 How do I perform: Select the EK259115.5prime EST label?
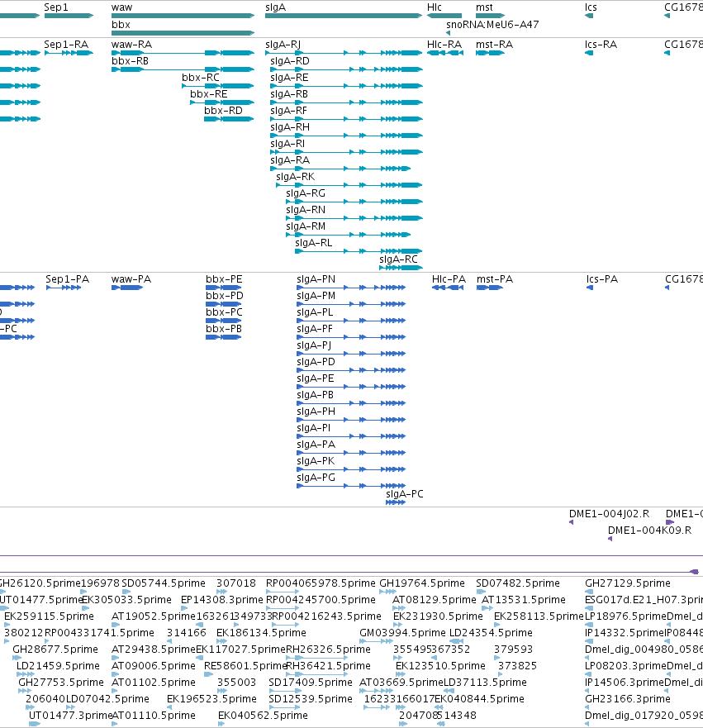click(49, 616)
